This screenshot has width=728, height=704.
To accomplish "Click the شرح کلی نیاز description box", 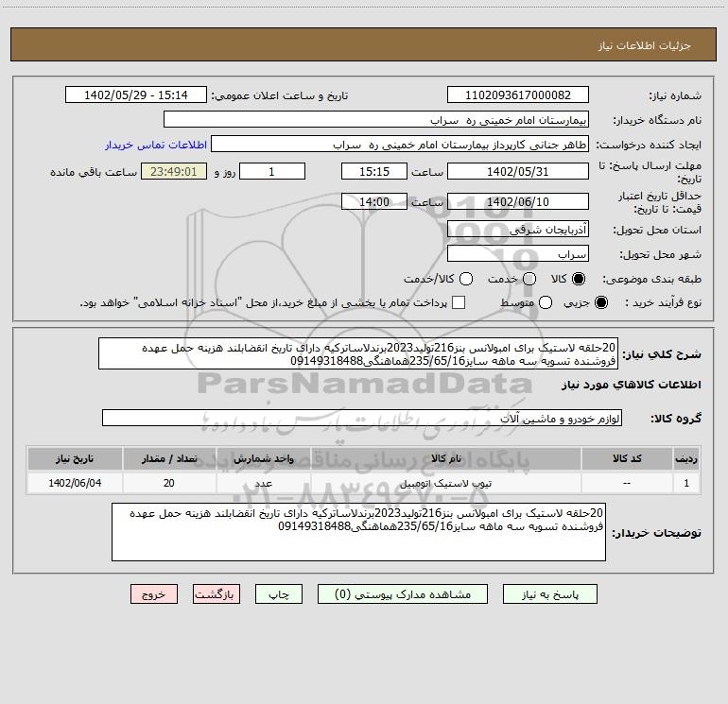I will pos(358,353).
